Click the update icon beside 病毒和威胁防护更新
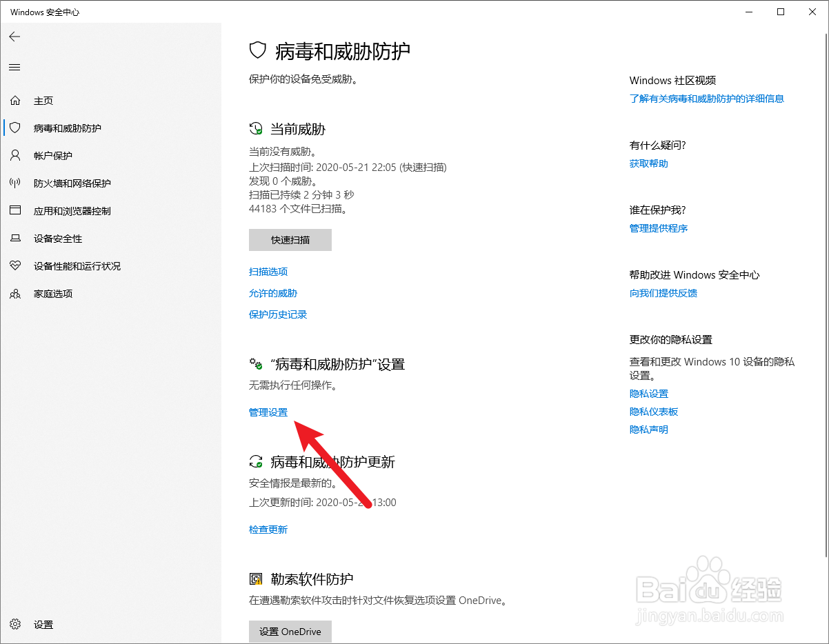The height and width of the screenshot is (644, 829). [x=256, y=461]
